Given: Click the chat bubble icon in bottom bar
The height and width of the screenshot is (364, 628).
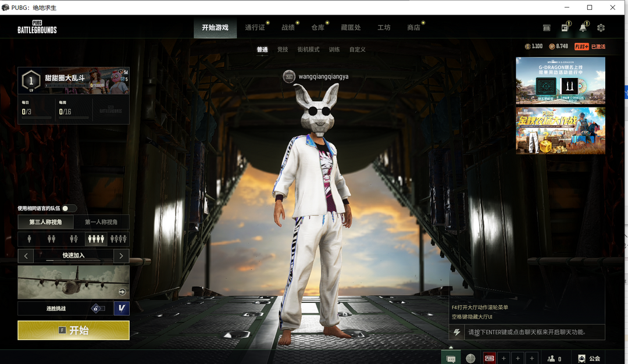Looking at the screenshot, I should 451,359.
